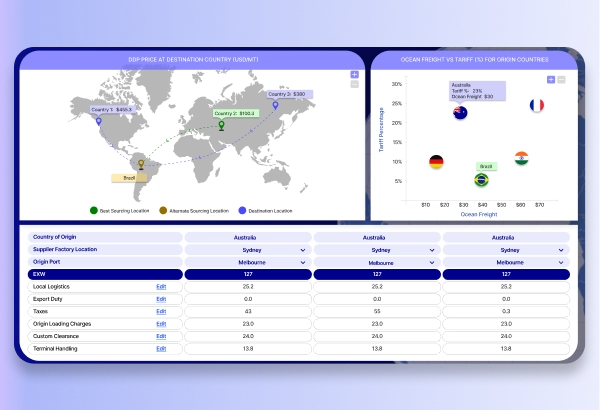Toggle the Best Sourcing Location legend item
This screenshot has height=410, width=600.
(120, 211)
